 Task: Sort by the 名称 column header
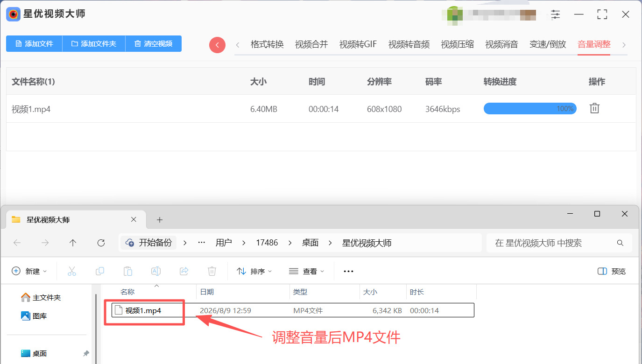127,292
